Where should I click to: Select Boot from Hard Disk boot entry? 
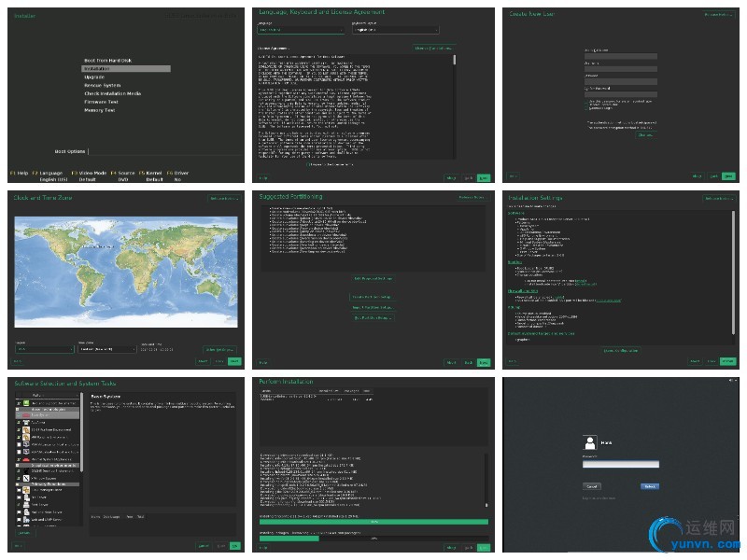click(107, 61)
